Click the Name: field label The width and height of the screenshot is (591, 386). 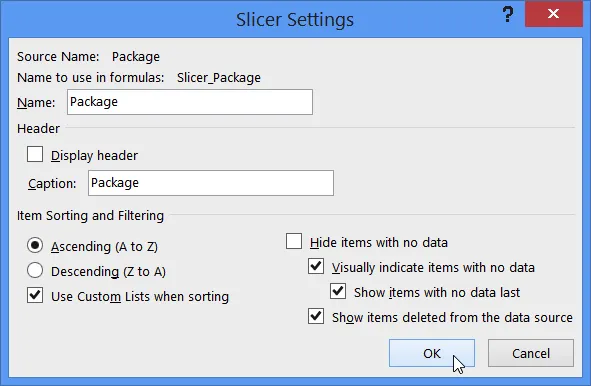click(x=36, y=103)
